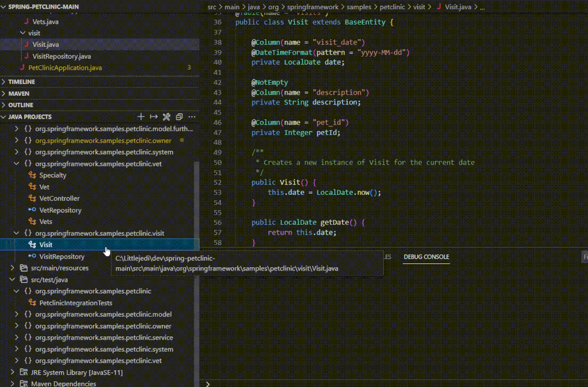Click the JRE System Library icon
The image size is (588, 387).
click(x=23, y=372)
